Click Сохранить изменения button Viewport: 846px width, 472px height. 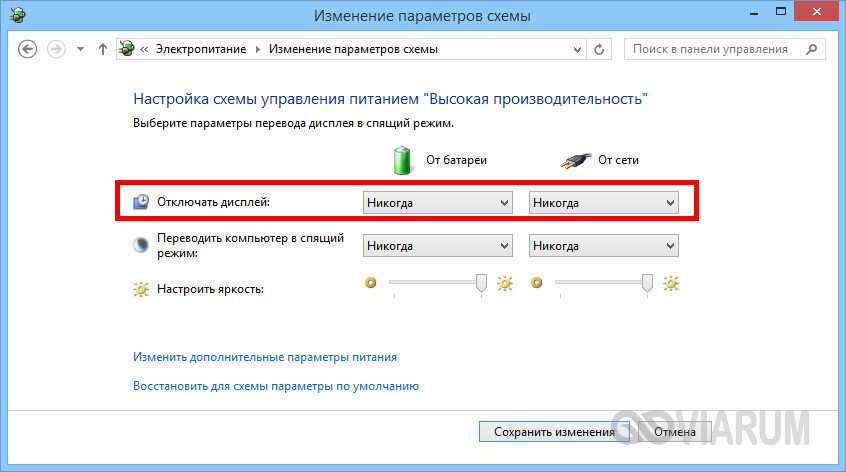tap(554, 432)
